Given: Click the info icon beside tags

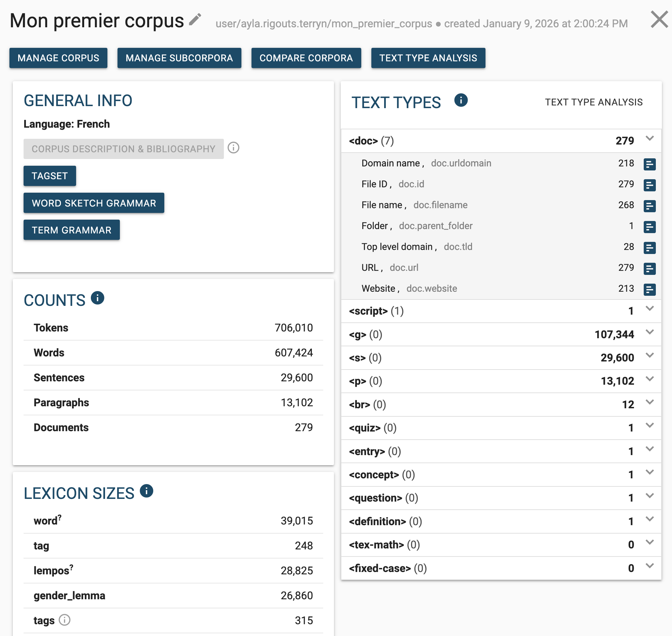Looking at the screenshot, I should pyautogui.click(x=64, y=620).
